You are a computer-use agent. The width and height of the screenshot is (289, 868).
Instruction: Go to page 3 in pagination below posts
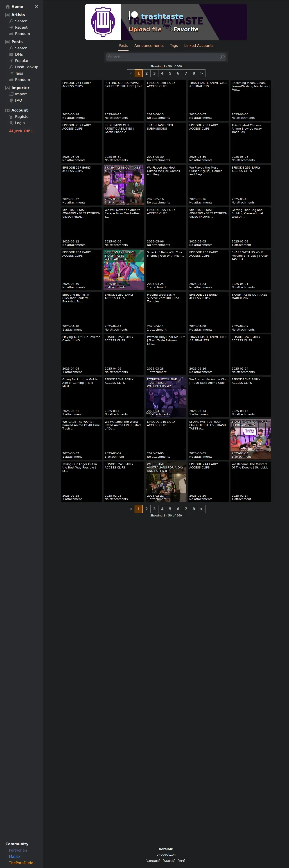click(154, 509)
